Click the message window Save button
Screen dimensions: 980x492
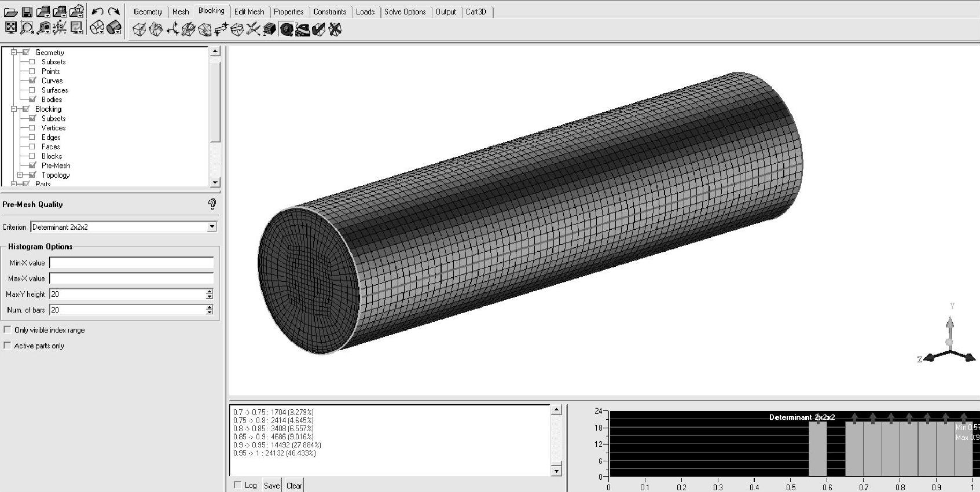(x=271, y=485)
